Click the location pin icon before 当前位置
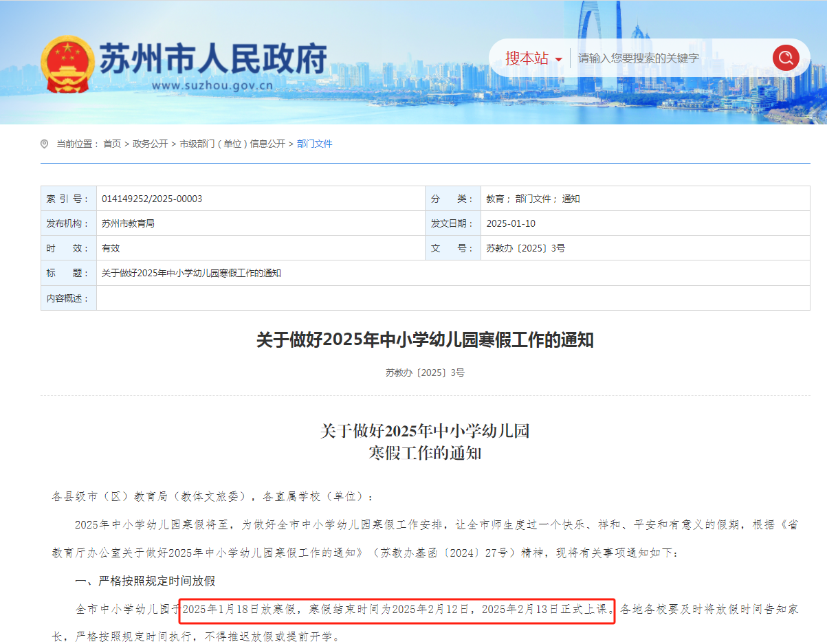The width and height of the screenshot is (827, 644). click(45, 144)
